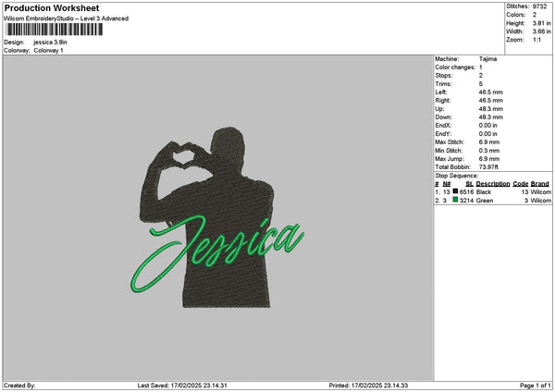Screen dimensions: 555x392
Task: Click the Zoom 1:1 value
Action: [536, 40]
